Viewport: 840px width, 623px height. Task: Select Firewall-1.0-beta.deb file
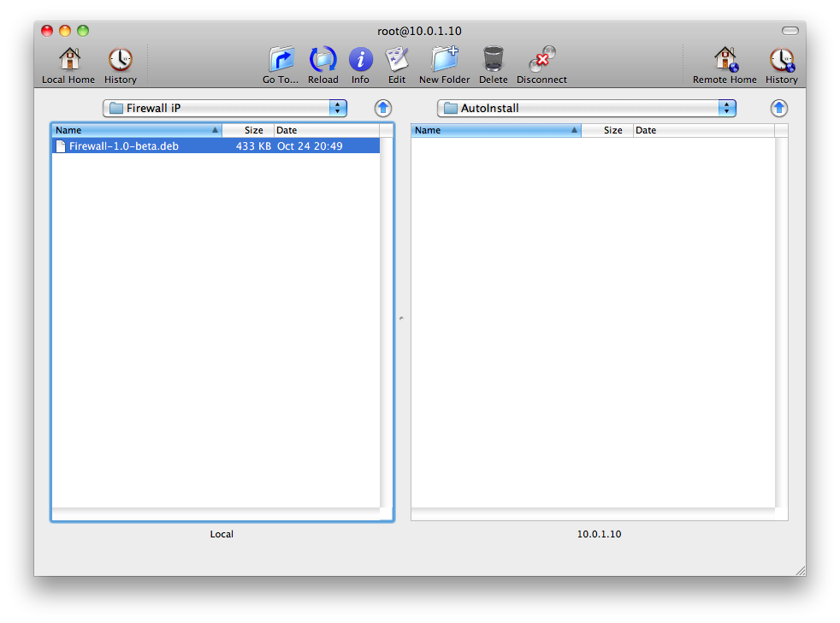124,146
